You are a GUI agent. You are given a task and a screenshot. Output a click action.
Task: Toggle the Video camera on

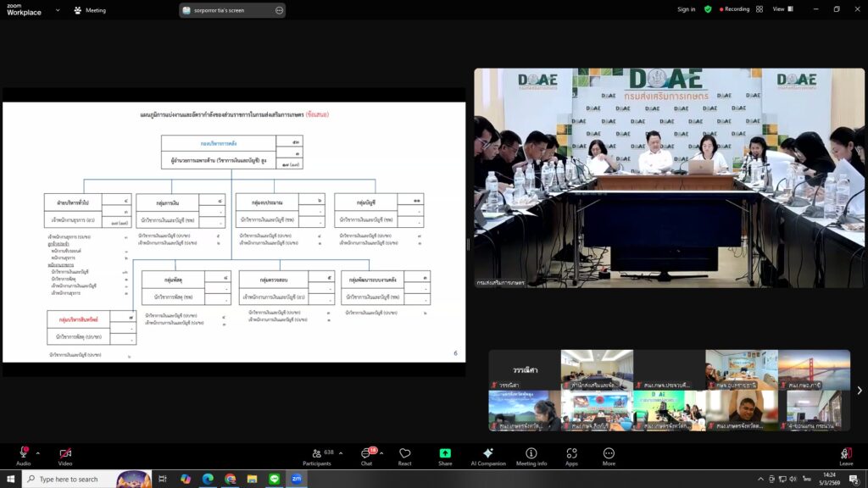click(64, 452)
